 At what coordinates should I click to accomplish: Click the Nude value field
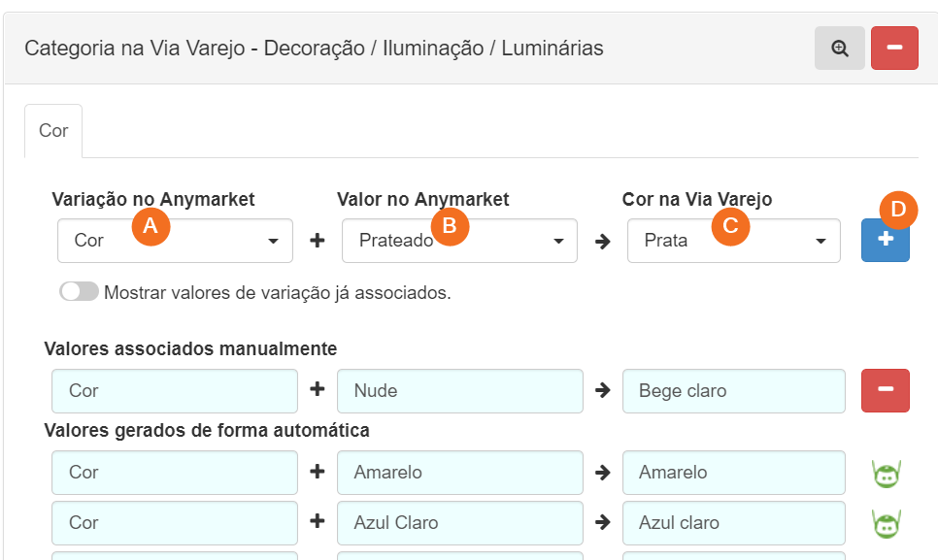pyautogui.click(x=460, y=391)
